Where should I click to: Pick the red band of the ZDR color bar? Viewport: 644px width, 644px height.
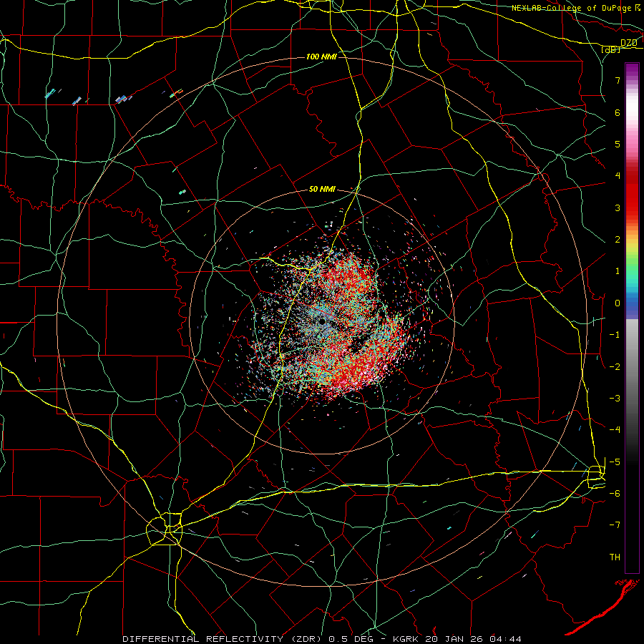coord(632,193)
